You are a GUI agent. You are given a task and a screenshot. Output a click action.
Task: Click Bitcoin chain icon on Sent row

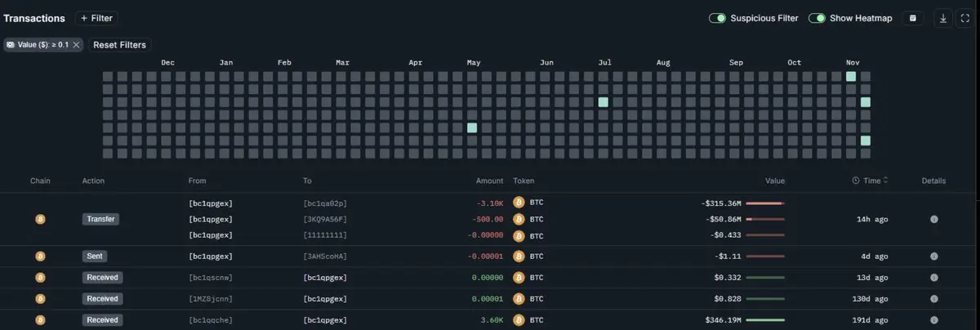pos(40,256)
